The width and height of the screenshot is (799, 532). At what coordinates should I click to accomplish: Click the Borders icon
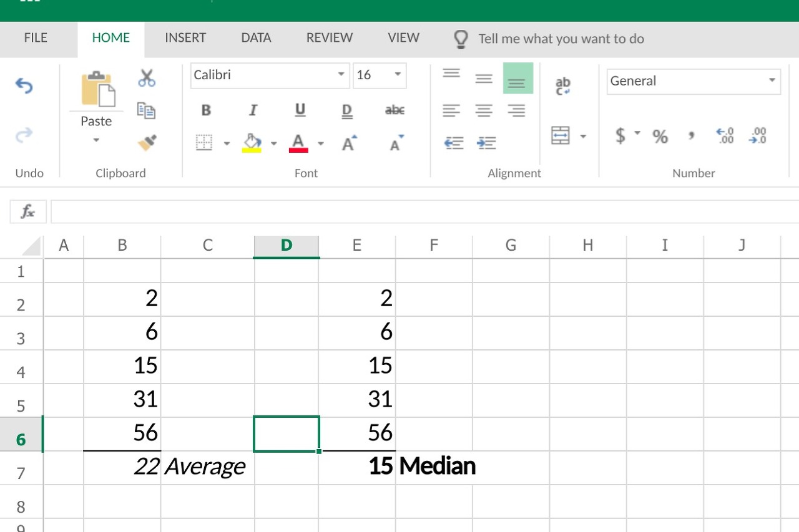pos(204,143)
